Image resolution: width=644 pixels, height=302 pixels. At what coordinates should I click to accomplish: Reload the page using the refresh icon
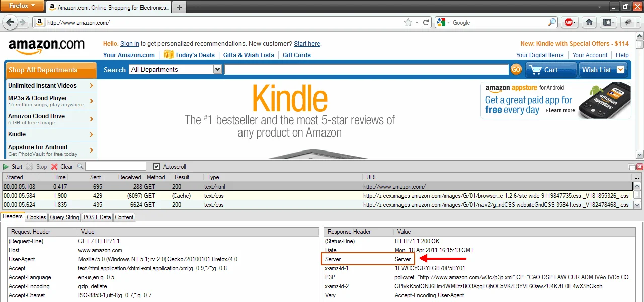pos(426,23)
